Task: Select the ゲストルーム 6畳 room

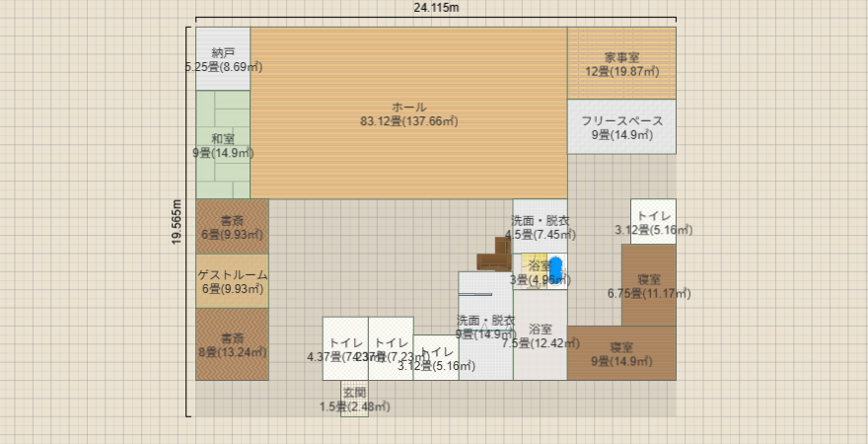Action: [233, 280]
